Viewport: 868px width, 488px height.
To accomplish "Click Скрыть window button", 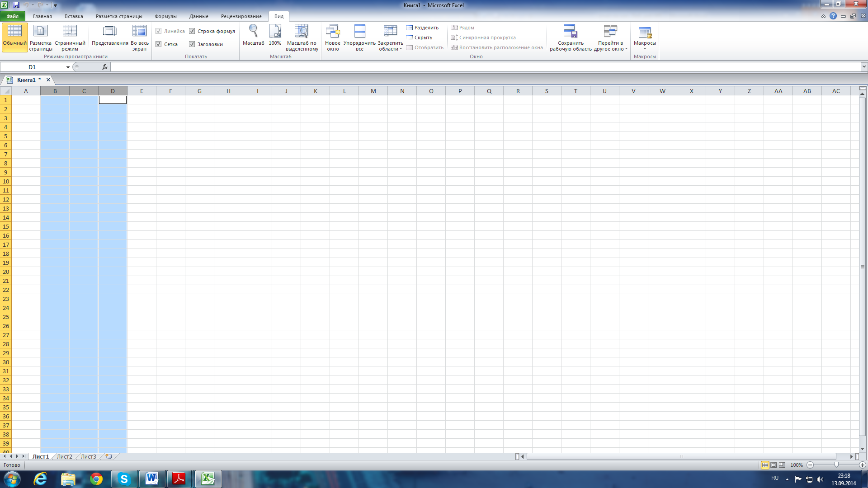I will (419, 38).
